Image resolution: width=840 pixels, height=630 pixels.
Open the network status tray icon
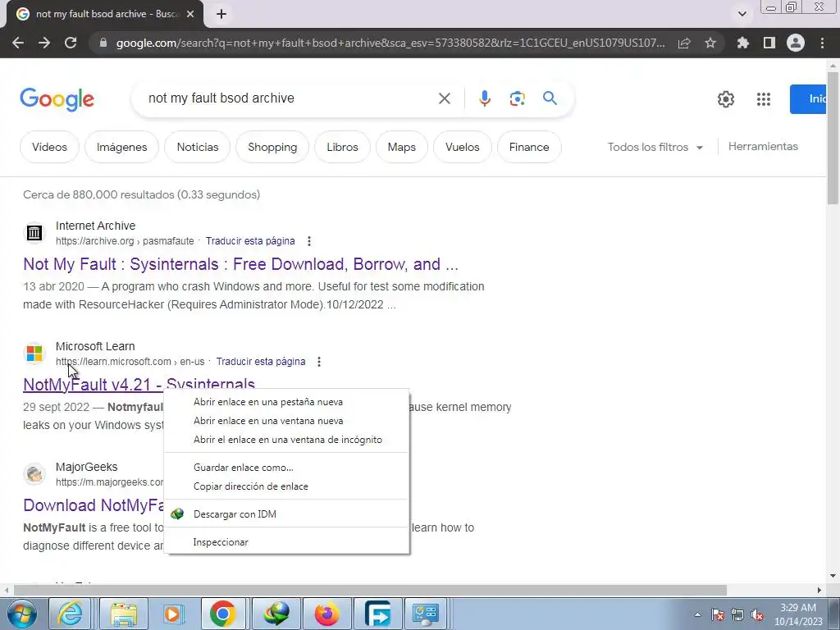[737, 615]
